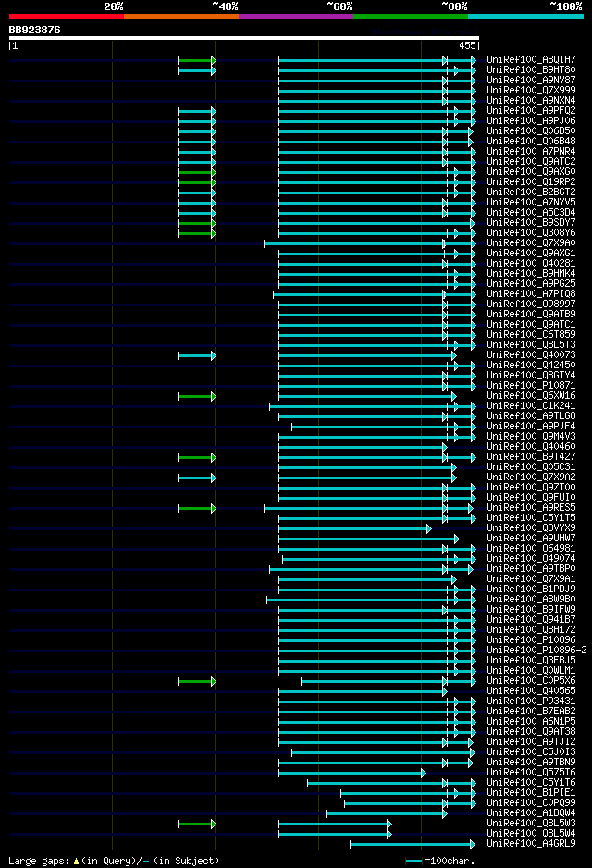Image resolution: width=592 pixels, height=868 pixels.
Task: Click the UniRef100_P93431 label
Action: click(x=531, y=701)
